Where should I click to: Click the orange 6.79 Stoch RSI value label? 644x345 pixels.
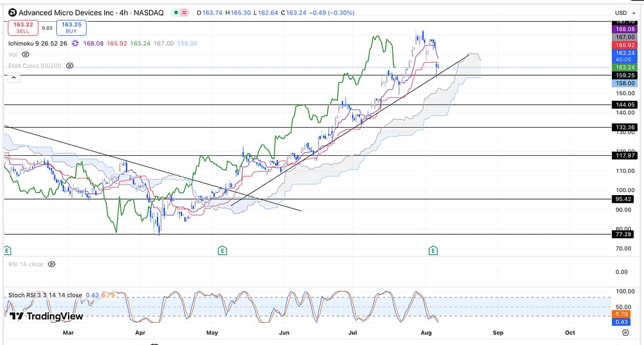[623, 314]
